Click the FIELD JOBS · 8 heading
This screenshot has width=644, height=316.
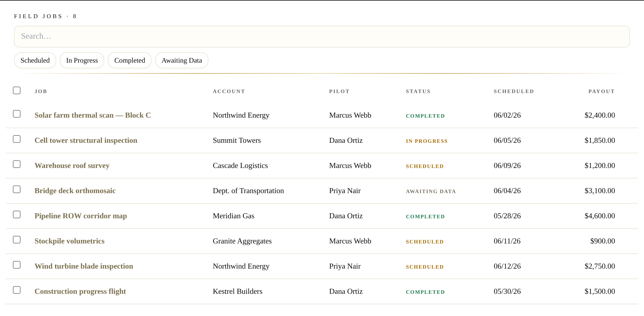45,16
